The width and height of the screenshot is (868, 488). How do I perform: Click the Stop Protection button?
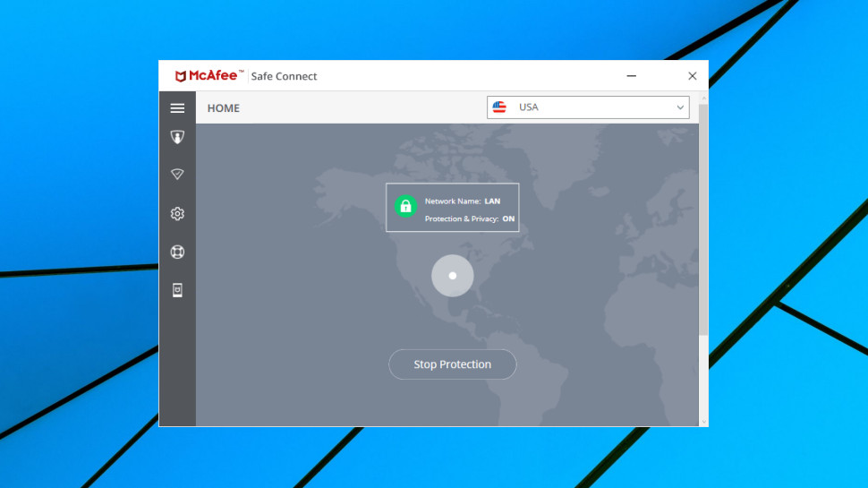452,364
